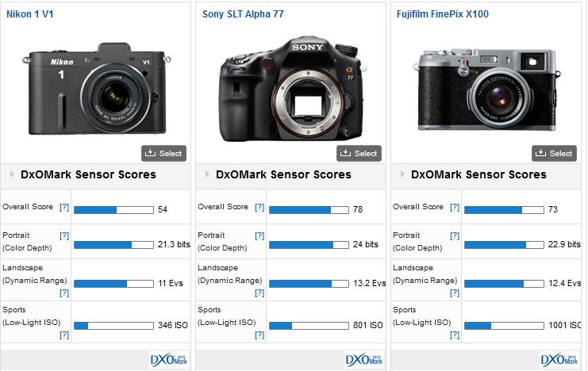Open Overall Score help [?] for Nikon
Screen dimensions: 588x371
click(64, 207)
